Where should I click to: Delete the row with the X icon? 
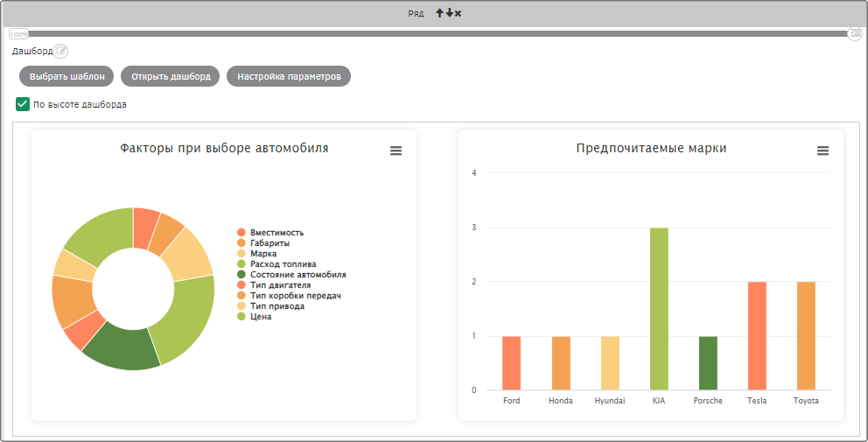pos(458,13)
